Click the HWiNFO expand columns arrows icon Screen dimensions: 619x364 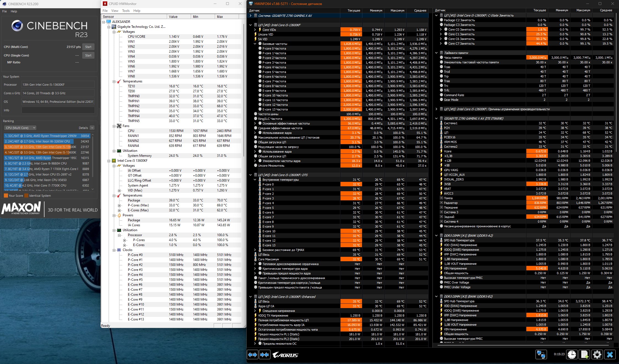(x=253, y=355)
